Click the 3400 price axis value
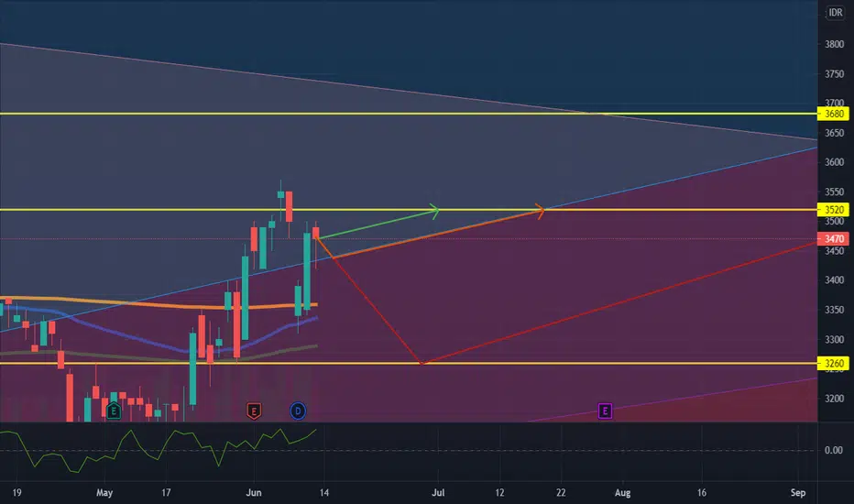 (835, 280)
